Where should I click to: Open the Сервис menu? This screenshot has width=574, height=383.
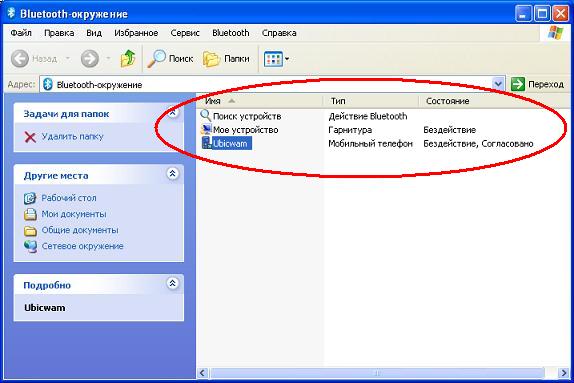185,33
